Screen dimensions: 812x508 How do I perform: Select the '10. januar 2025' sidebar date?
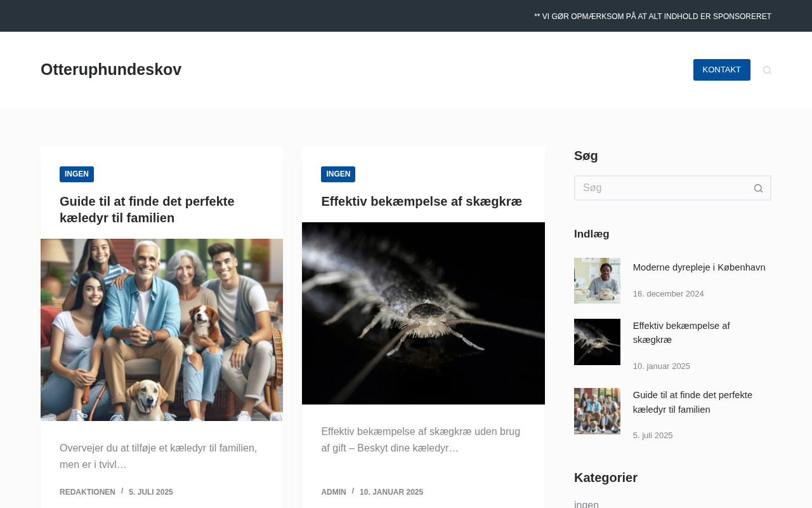coord(662,366)
